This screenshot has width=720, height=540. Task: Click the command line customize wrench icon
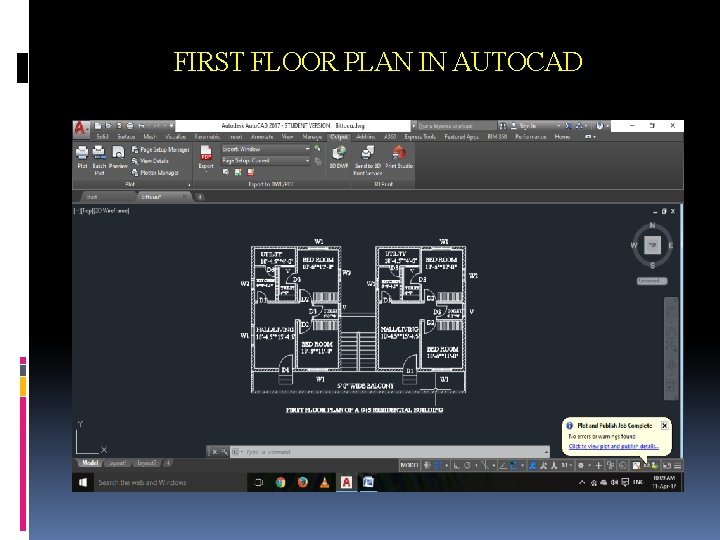click(224, 452)
